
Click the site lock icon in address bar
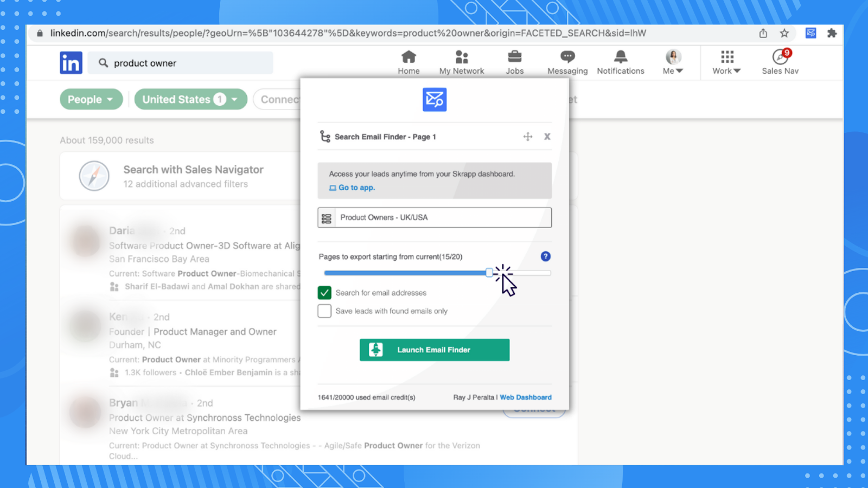click(40, 33)
